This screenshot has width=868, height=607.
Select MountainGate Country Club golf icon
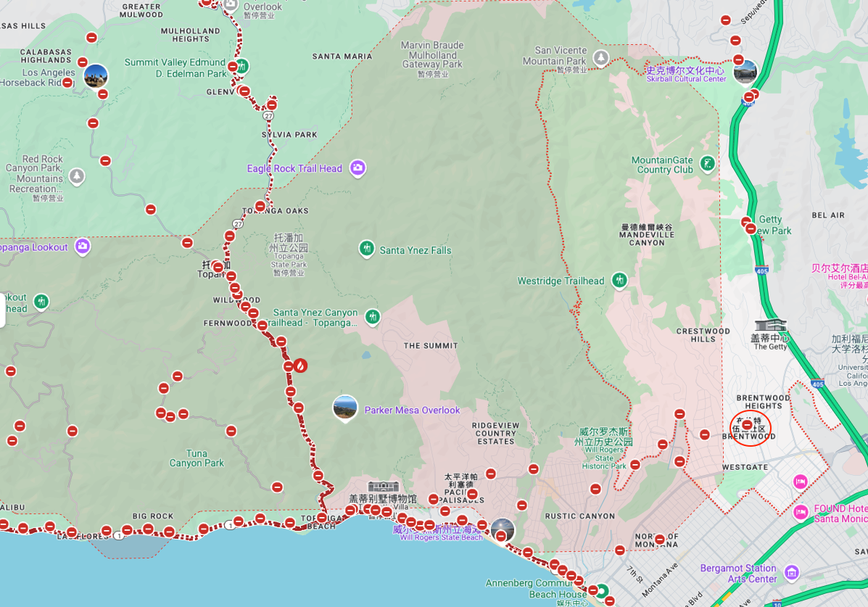coord(707,164)
